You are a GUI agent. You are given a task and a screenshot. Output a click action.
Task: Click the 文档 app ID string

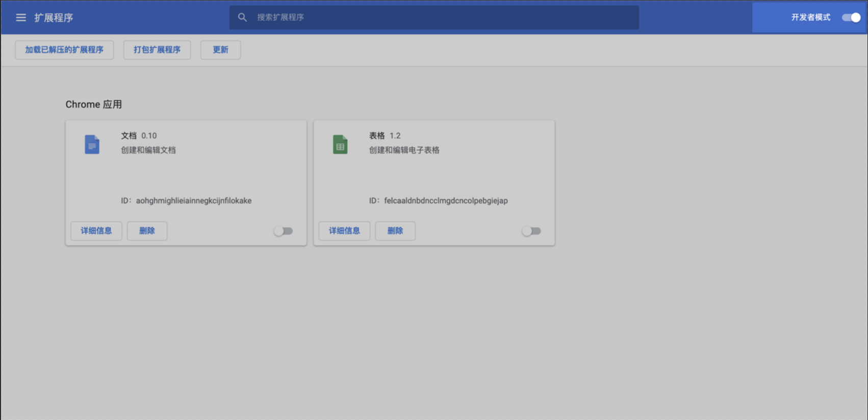(x=193, y=201)
